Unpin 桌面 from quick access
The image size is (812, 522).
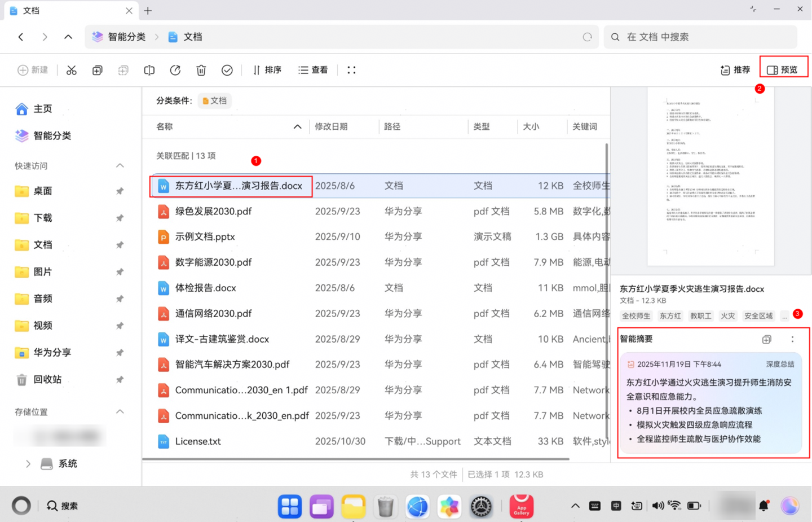(120, 191)
